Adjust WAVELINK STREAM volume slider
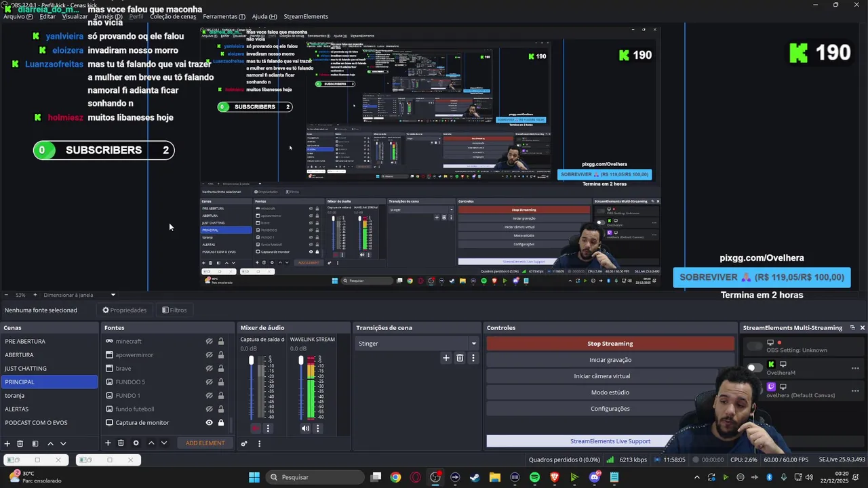Screen dimensions: 868x488 (301, 361)
